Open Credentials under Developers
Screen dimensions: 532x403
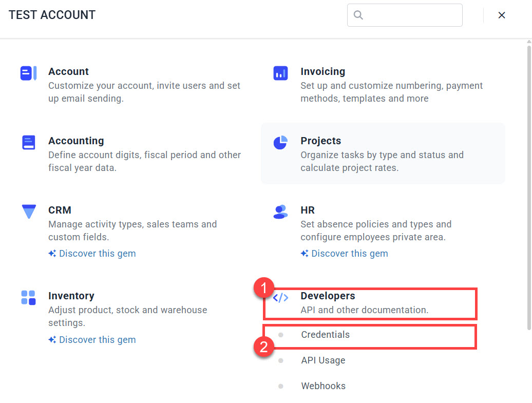click(x=326, y=335)
